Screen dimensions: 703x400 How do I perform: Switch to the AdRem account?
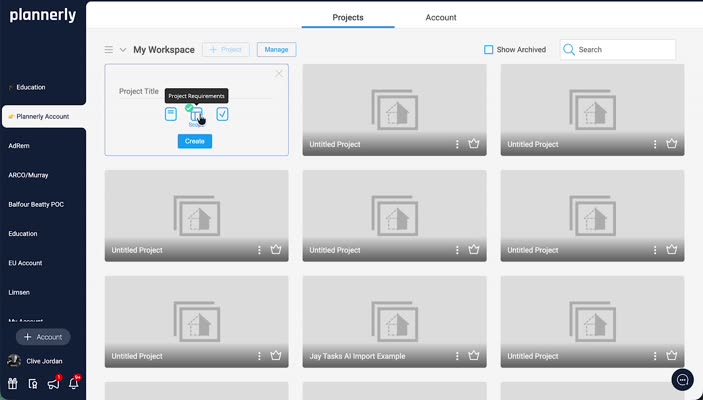(19, 146)
